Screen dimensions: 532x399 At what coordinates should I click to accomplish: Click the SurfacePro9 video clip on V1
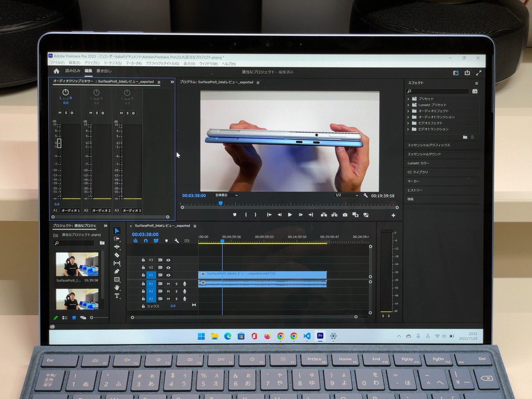(262, 274)
